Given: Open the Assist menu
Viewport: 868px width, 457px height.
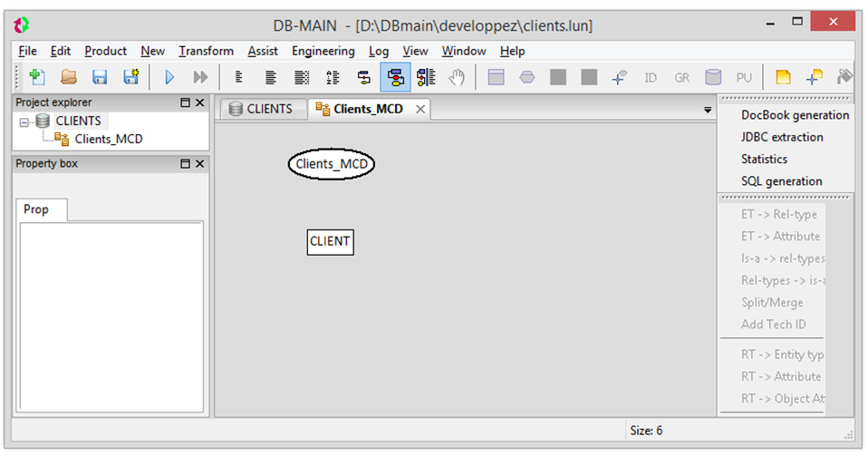Looking at the screenshot, I should [x=263, y=51].
